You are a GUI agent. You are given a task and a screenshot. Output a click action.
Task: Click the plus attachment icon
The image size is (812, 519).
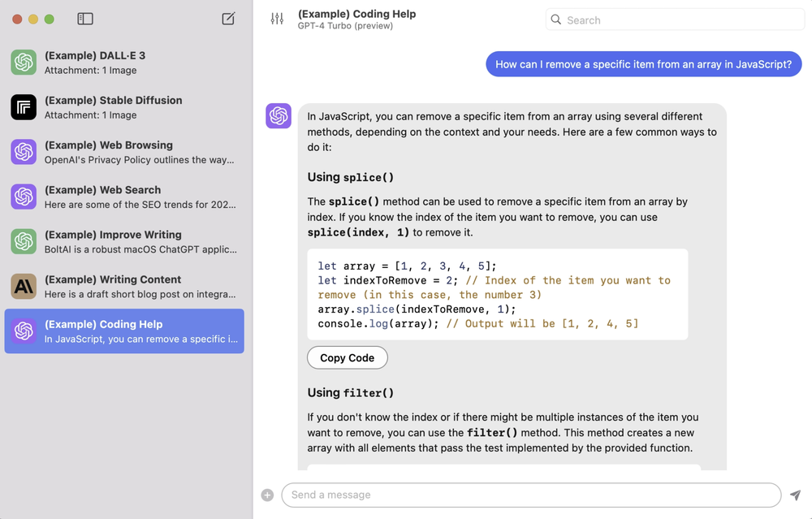click(x=267, y=495)
